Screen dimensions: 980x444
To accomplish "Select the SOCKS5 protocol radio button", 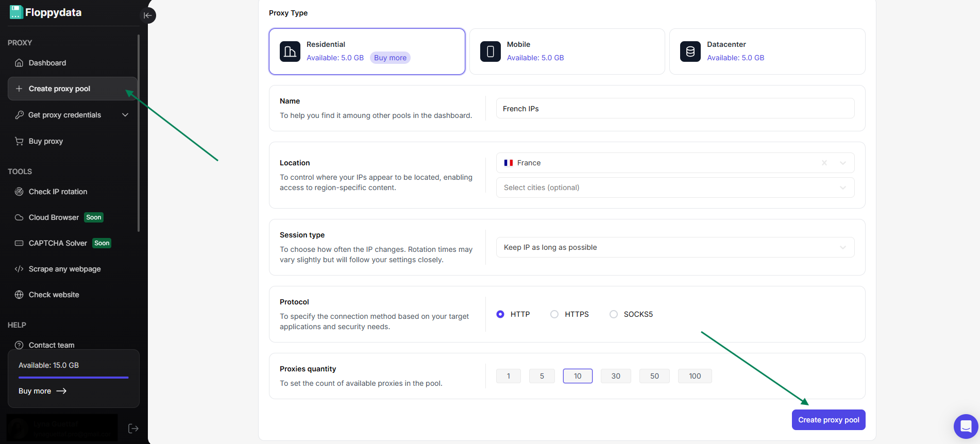I will 614,314.
